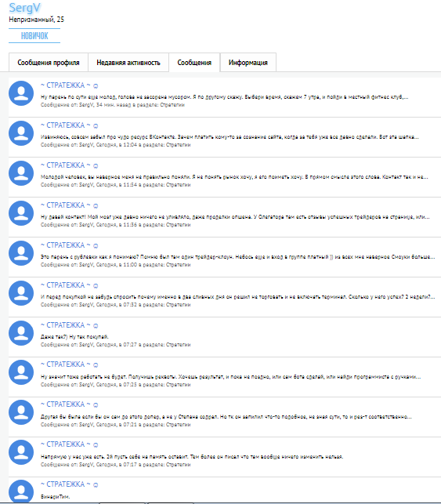Click message starting 'Другая бы была если бы'

point(226,416)
